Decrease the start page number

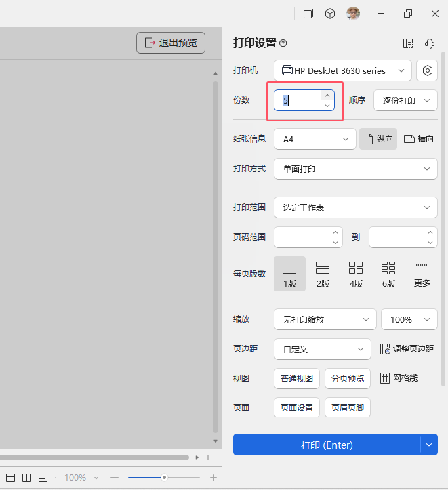335,243
